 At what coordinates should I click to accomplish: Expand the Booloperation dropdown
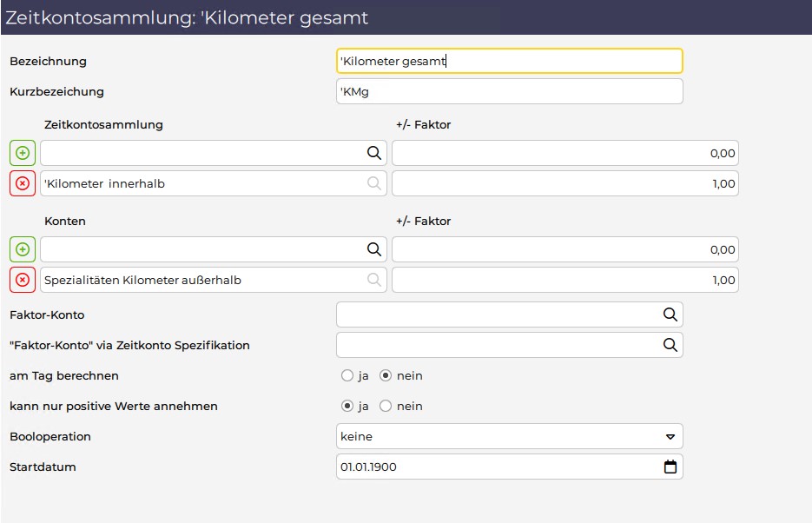[510, 436]
